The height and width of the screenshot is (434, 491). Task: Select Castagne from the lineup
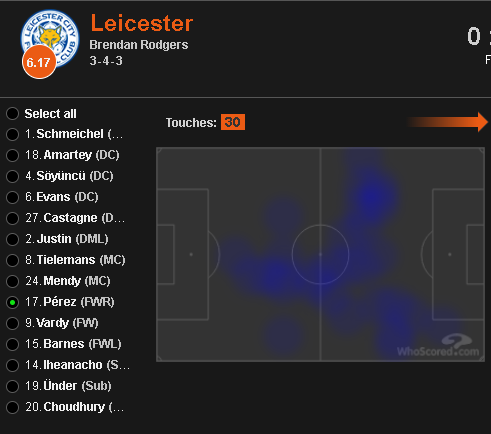pos(12,218)
